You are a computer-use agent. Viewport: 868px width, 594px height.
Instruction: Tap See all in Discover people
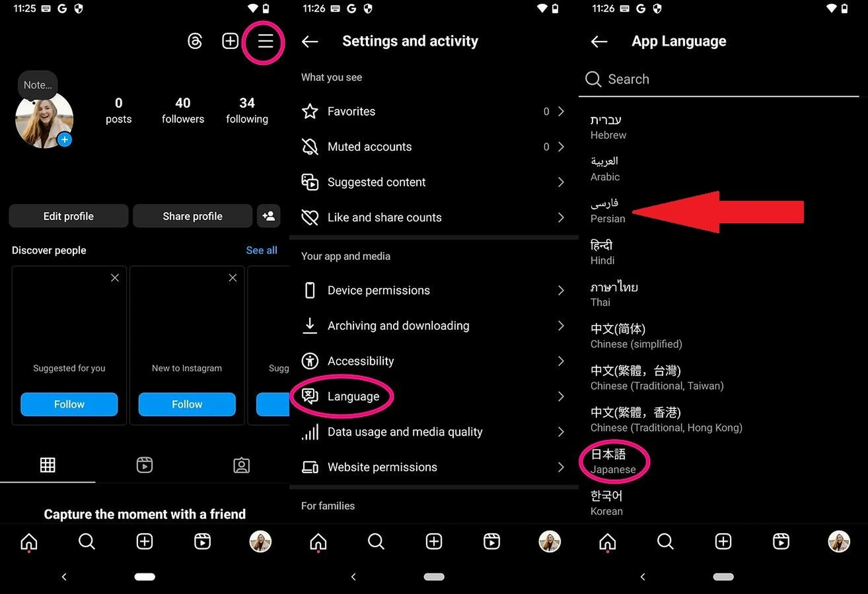coord(261,250)
